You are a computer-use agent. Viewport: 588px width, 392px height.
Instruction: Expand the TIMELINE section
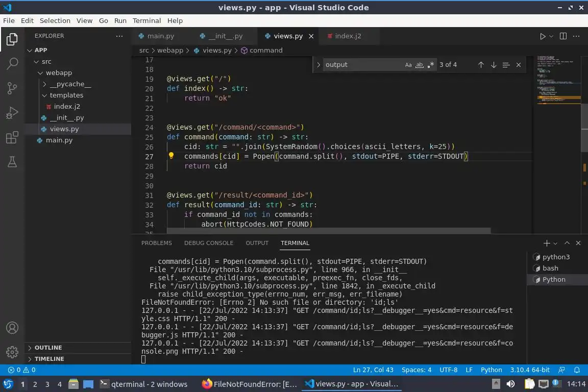pyautogui.click(x=78, y=359)
